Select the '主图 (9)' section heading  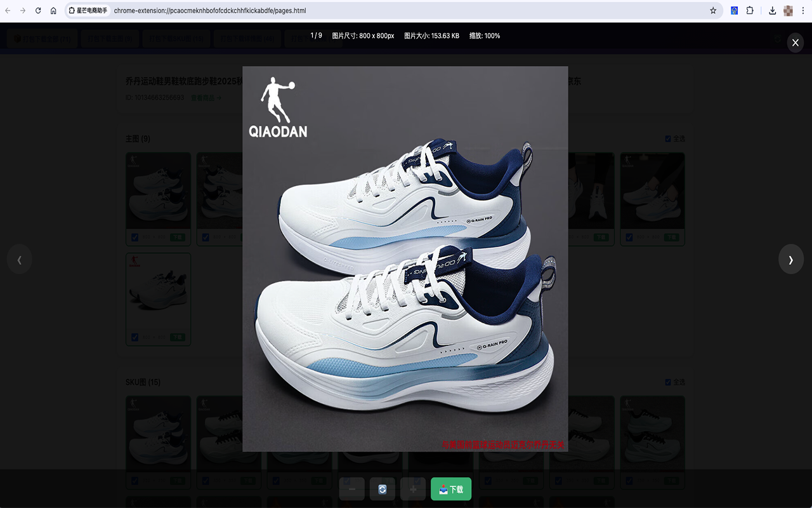tap(138, 138)
